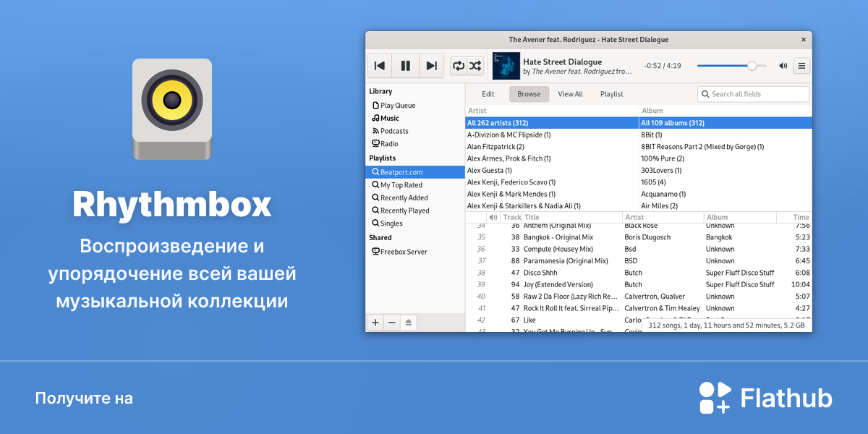Select artist Alex Guesta
The image size is (868, 434).
point(552,170)
